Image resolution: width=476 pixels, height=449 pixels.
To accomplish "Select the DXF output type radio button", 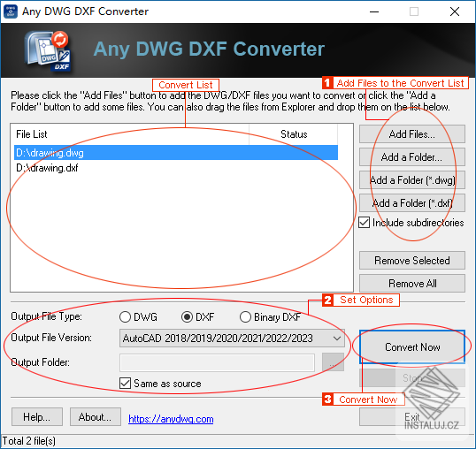I will (187, 317).
